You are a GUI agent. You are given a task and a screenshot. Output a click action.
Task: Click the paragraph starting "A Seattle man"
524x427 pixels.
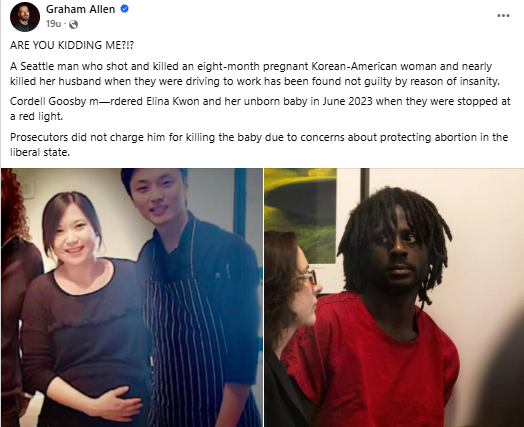click(x=255, y=74)
